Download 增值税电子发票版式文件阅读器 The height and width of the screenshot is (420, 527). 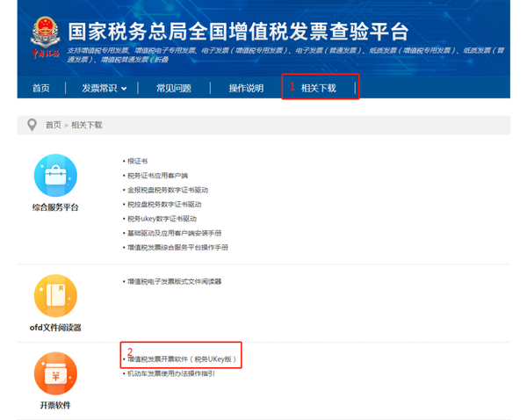click(175, 281)
